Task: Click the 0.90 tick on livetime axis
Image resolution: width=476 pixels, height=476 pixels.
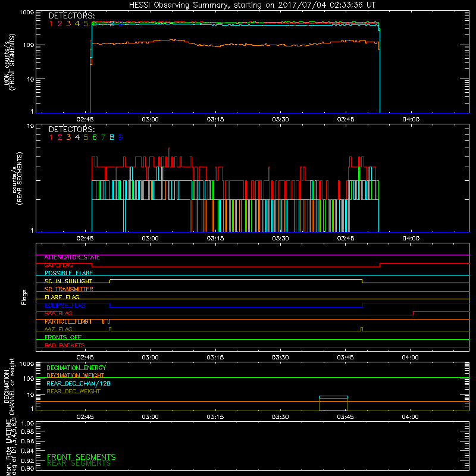Action: pyautogui.click(x=27, y=468)
